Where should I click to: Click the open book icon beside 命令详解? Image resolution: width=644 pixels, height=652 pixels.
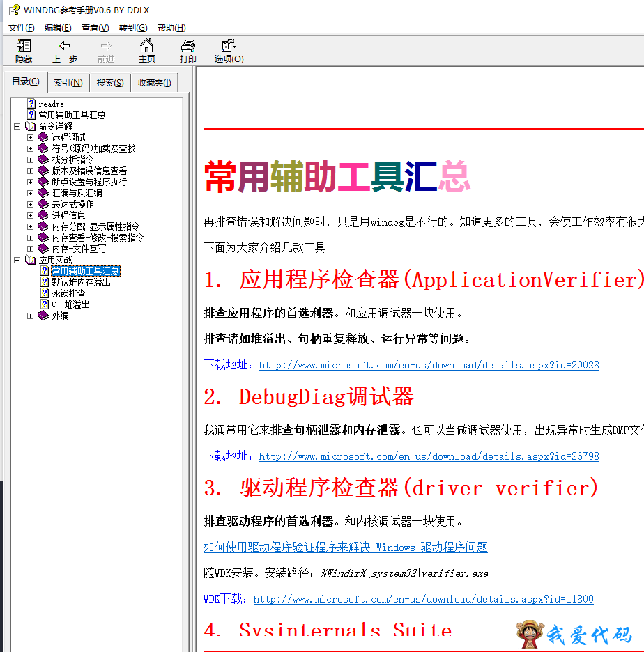coord(31,126)
